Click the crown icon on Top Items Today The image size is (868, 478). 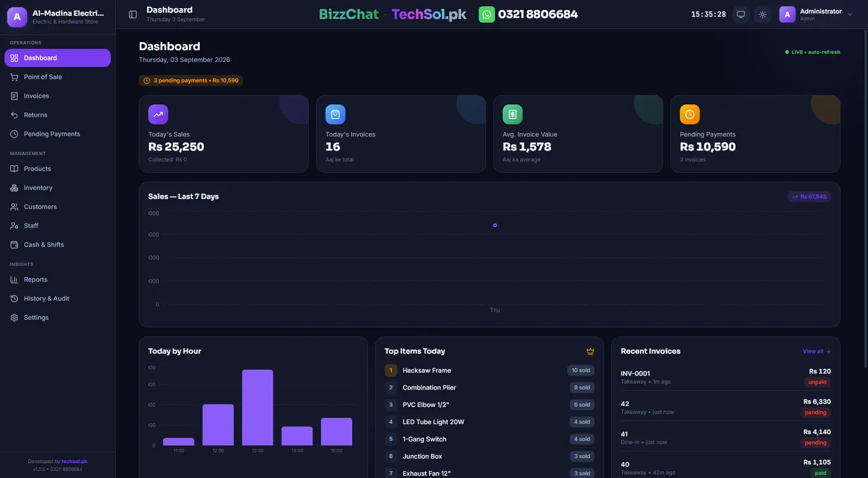590,352
